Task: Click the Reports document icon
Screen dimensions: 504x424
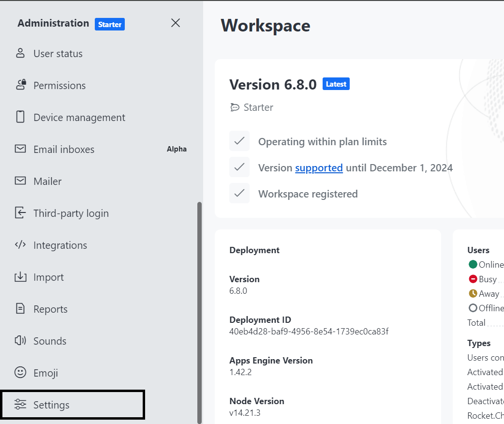Action: (20, 308)
